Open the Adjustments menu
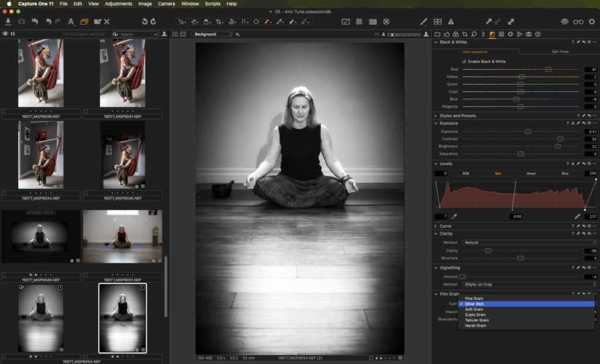The height and width of the screenshot is (364, 600). click(118, 4)
